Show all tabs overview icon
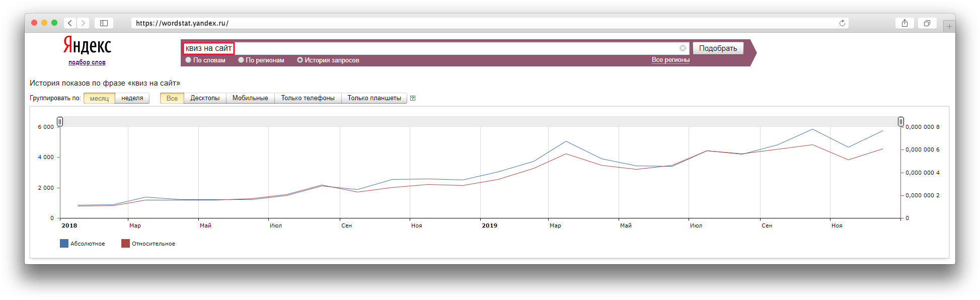 (x=927, y=23)
